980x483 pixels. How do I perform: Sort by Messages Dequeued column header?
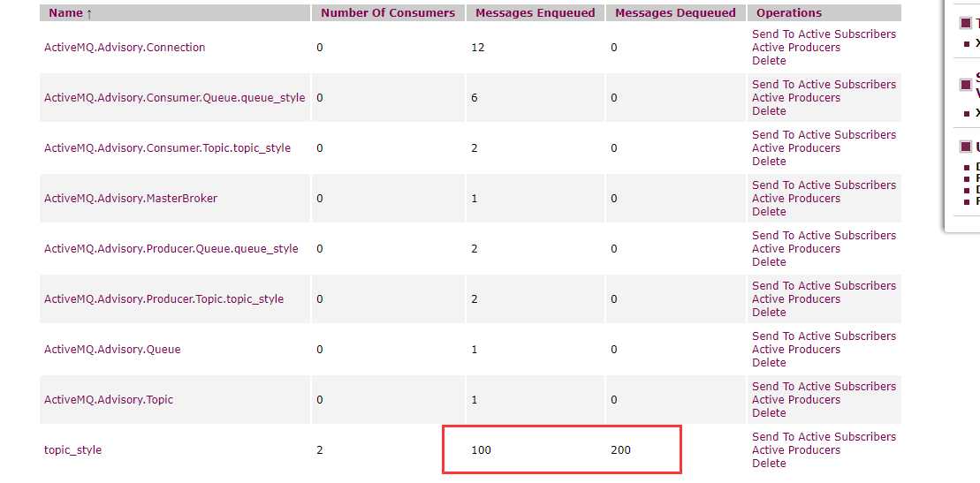click(x=675, y=13)
